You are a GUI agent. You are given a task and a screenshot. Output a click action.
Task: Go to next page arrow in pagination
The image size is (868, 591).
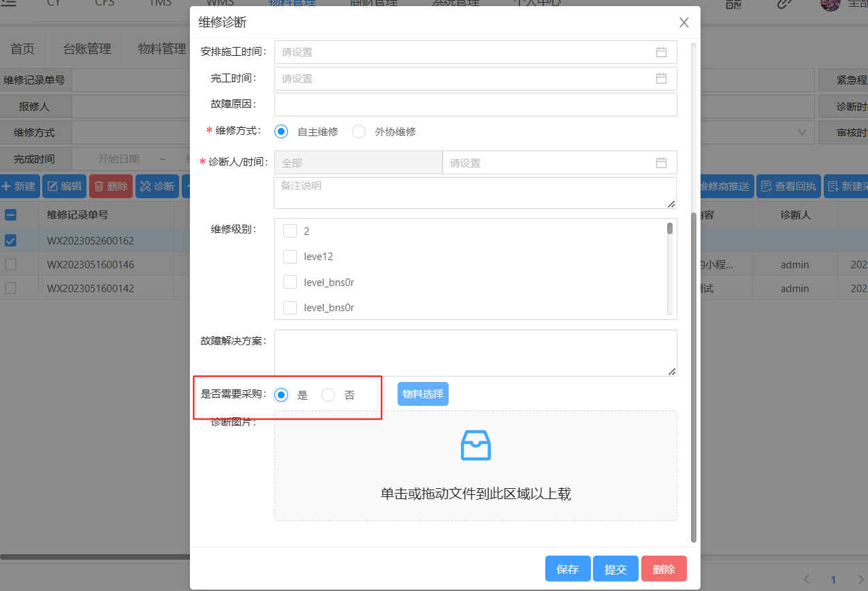pos(861,579)
